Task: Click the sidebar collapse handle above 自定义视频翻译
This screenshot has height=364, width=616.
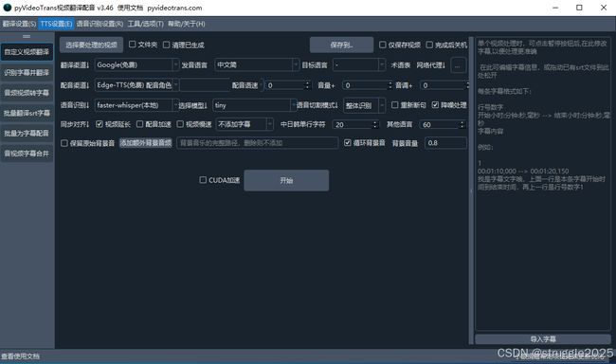Action: coord(27,36)
